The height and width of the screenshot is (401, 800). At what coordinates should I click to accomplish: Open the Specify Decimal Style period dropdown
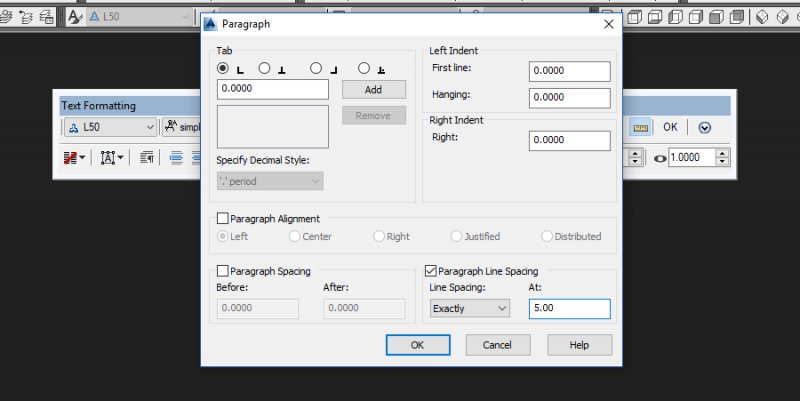(270, 181)
